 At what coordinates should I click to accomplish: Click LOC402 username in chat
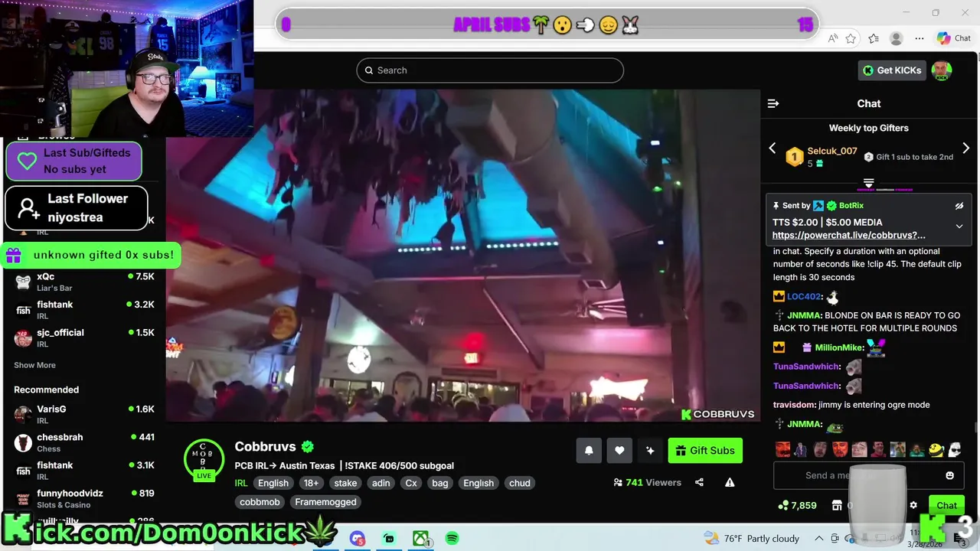click(804, 296)
